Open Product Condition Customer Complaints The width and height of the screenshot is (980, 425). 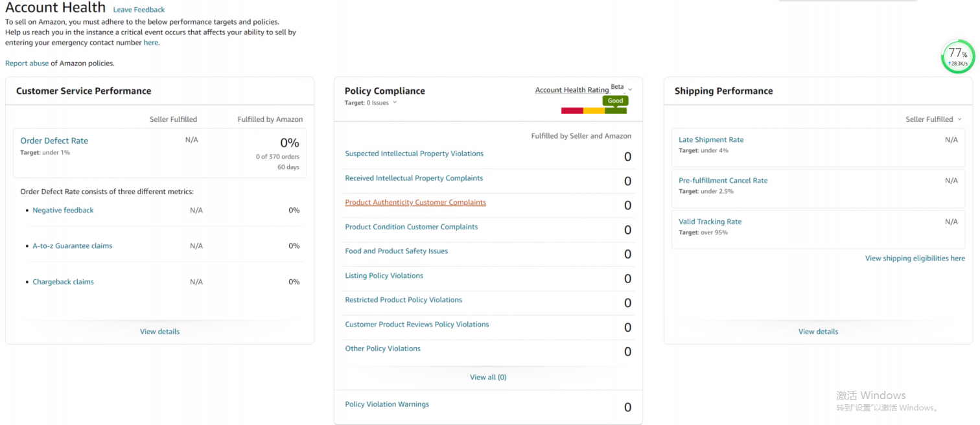(x=411, y=227)
